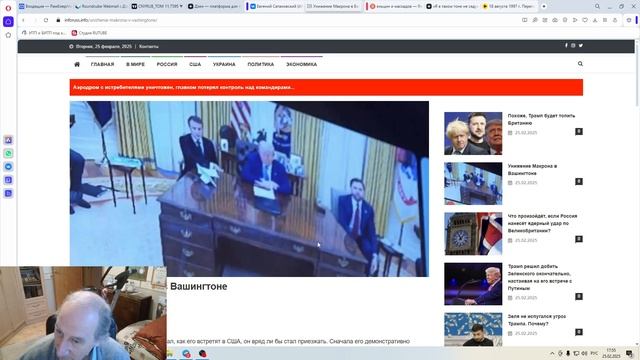Open the blue messenger icon under WhatsApp in the sidebar

pos(9,167)
